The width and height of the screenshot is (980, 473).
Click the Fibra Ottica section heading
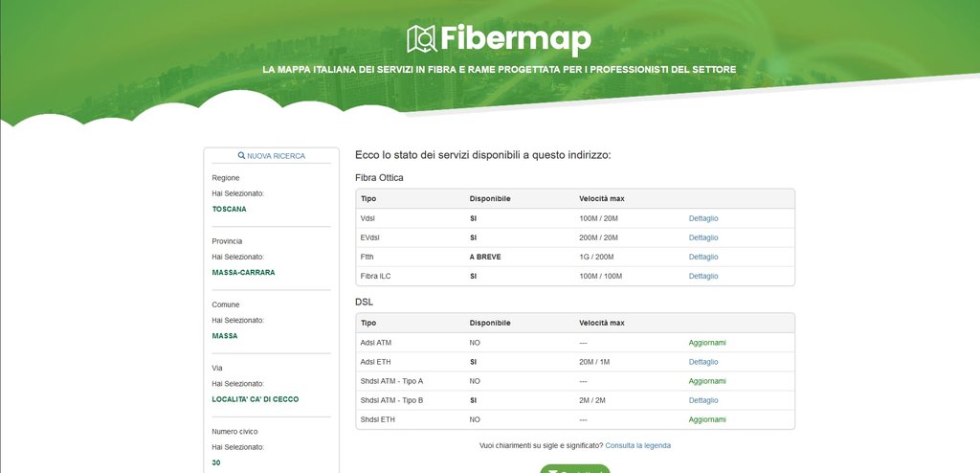point(379,178)
